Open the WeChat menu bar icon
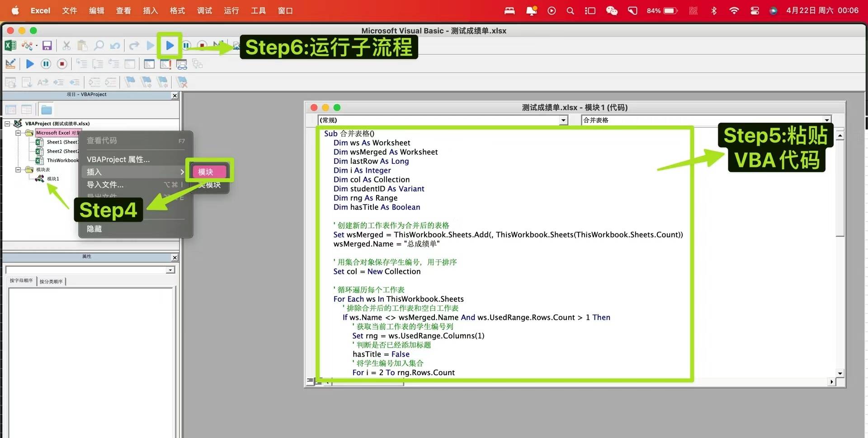This screenshot has width=868, height=438. pos(612,10)
